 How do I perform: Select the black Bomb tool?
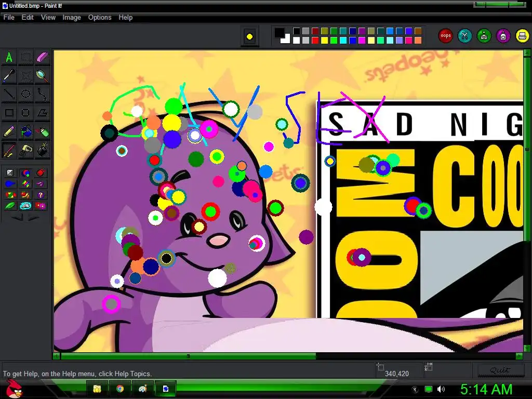pos(42,150)
